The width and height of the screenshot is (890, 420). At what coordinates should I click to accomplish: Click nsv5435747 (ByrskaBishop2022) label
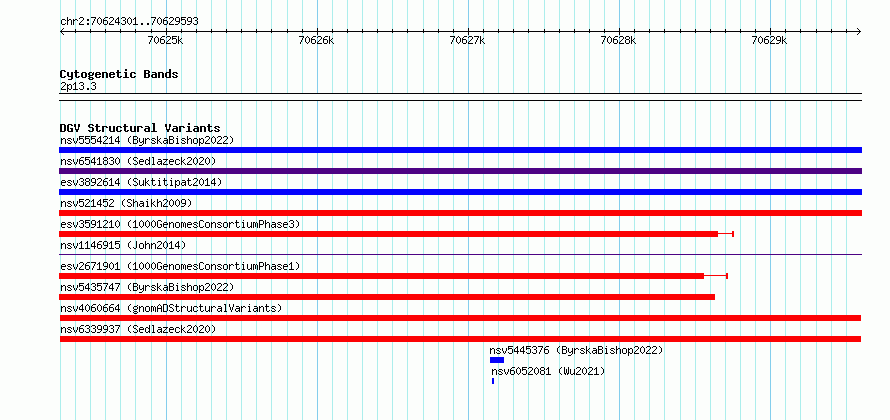[146, 287]
